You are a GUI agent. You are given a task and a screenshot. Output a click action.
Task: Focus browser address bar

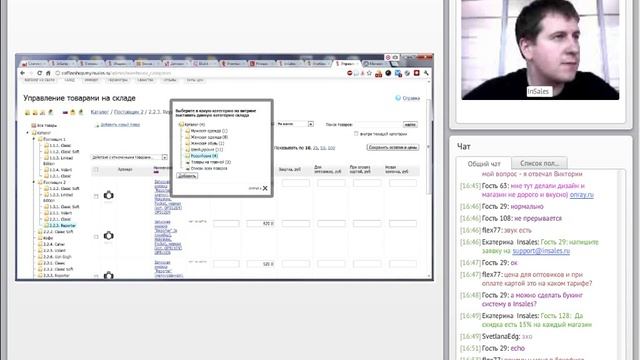pyautogui.click(x=200, y=73)
